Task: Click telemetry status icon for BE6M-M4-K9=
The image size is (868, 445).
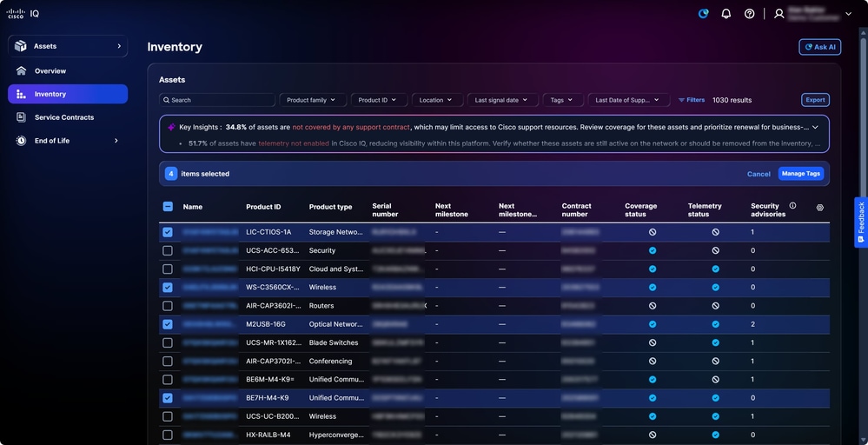Action: (x=715, y=380)
